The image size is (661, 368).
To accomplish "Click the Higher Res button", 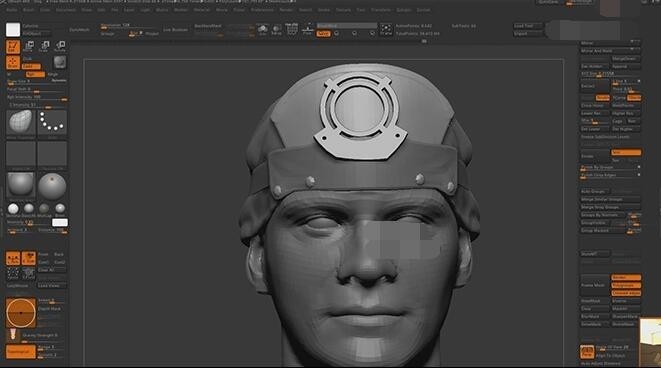I will click(x=626, y=113).
